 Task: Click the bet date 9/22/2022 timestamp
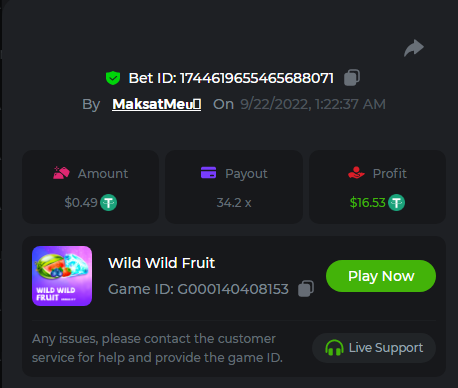pyautogui.click(x=313, y=104)
